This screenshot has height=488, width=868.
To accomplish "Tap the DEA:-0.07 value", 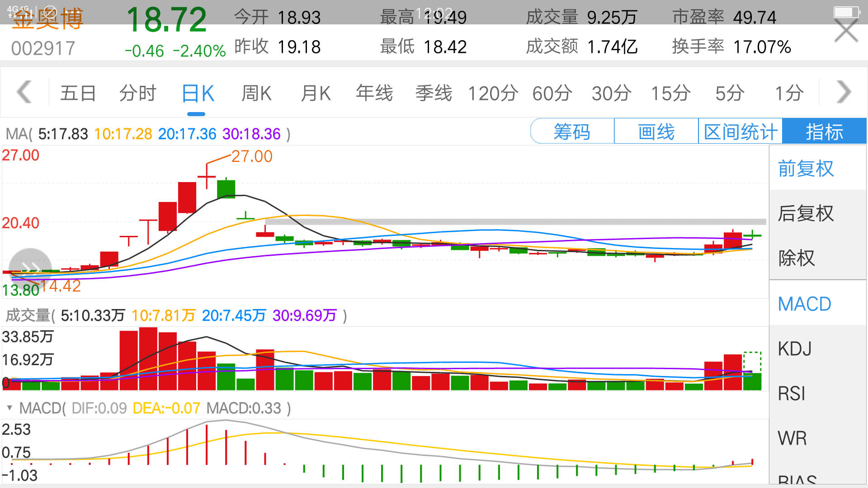I will click(166, 408).
